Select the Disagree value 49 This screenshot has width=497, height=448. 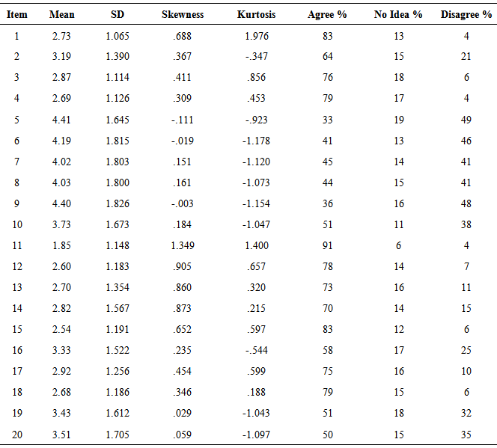(x=466, y=120)
